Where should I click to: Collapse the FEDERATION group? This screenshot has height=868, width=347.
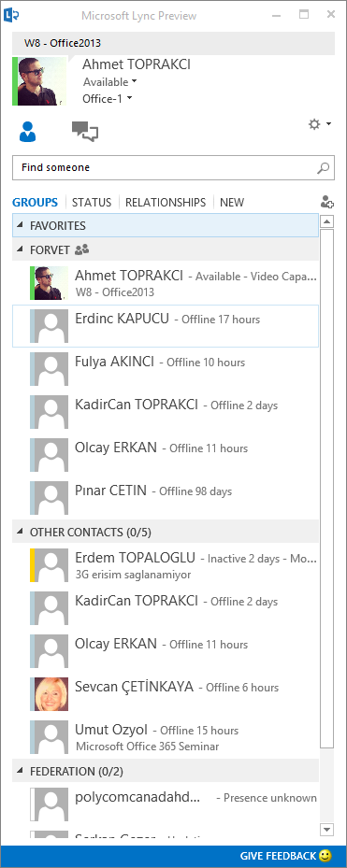[x=21, y=771]
